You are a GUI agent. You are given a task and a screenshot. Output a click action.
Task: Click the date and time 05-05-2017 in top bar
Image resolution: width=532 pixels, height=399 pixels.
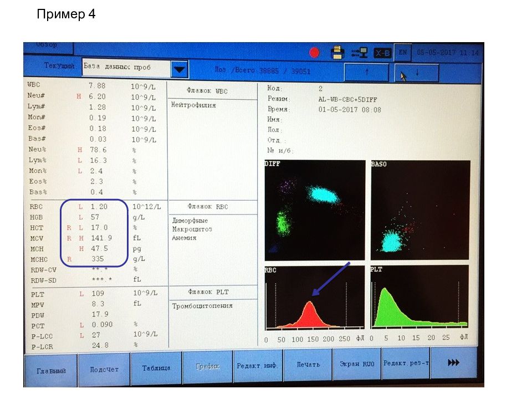coord(448,53)
